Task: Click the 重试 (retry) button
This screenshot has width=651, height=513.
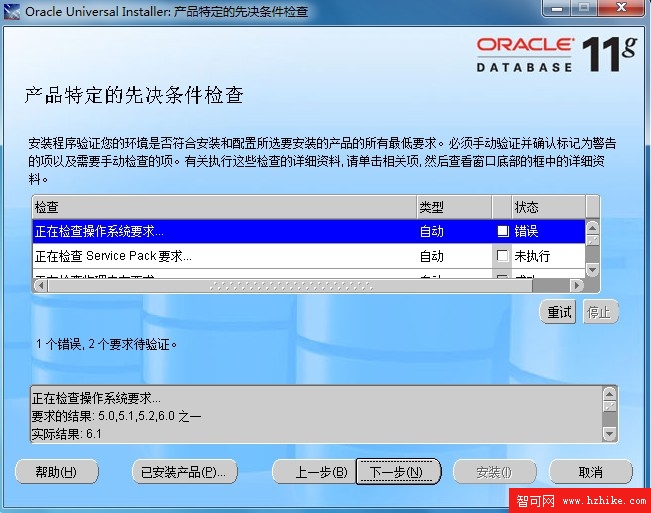Action: click(558, 312)
